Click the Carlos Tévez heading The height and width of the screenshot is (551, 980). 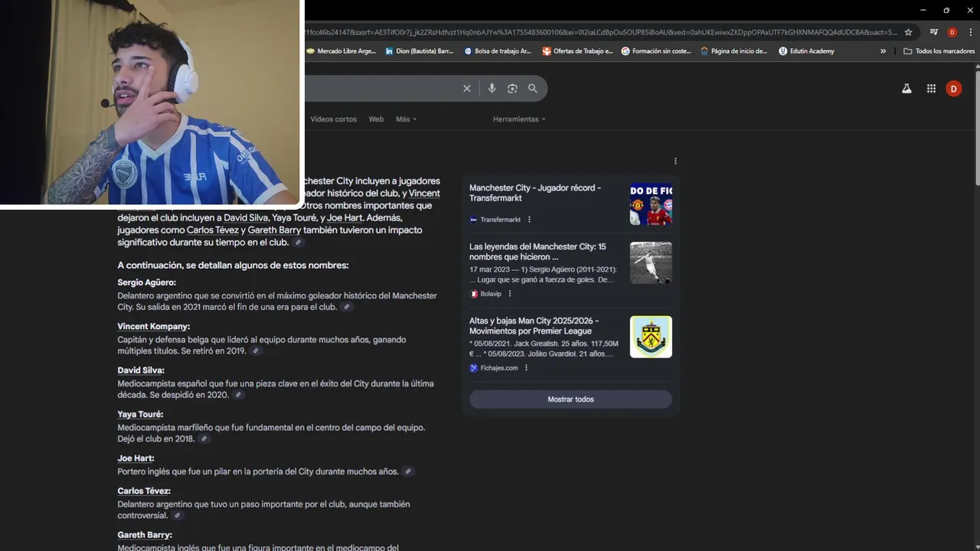144,491
